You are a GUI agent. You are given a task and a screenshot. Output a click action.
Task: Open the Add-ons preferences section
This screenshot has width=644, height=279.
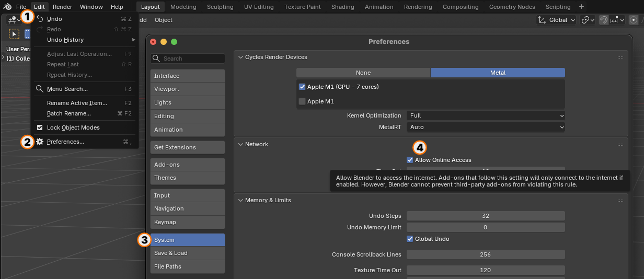coord(188,165)
